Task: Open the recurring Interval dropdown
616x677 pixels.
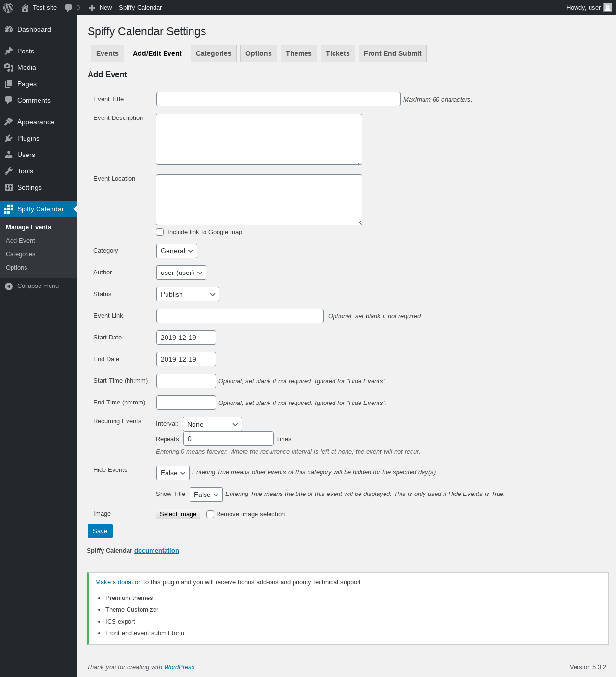Action: (x=212, y=424)
